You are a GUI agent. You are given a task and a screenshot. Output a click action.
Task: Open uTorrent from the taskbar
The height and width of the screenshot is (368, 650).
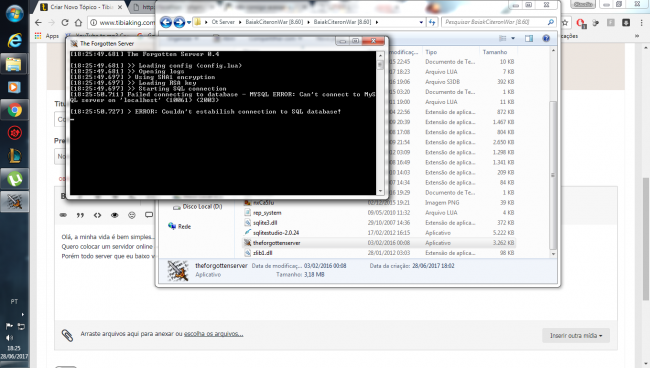15,179
